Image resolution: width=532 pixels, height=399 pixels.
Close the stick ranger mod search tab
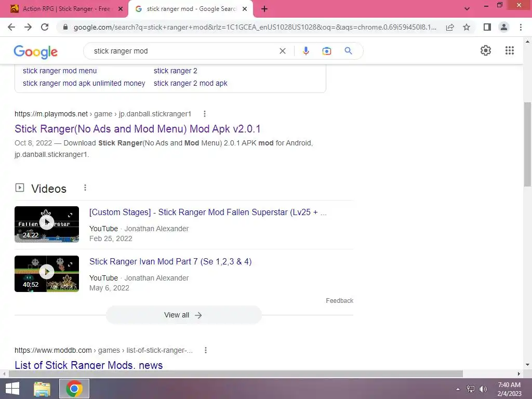245,9
